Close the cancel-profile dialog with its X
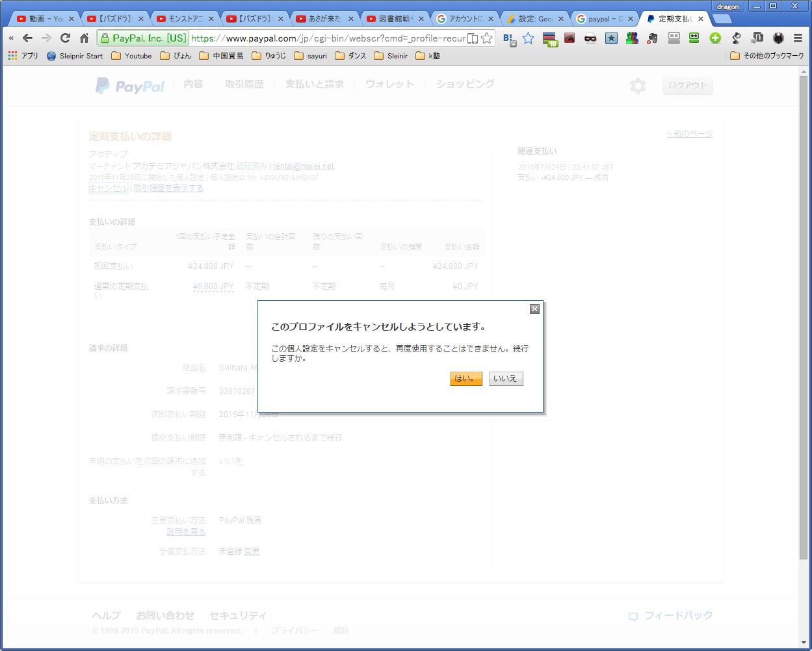The image size is (812, 651). (534, 309)
